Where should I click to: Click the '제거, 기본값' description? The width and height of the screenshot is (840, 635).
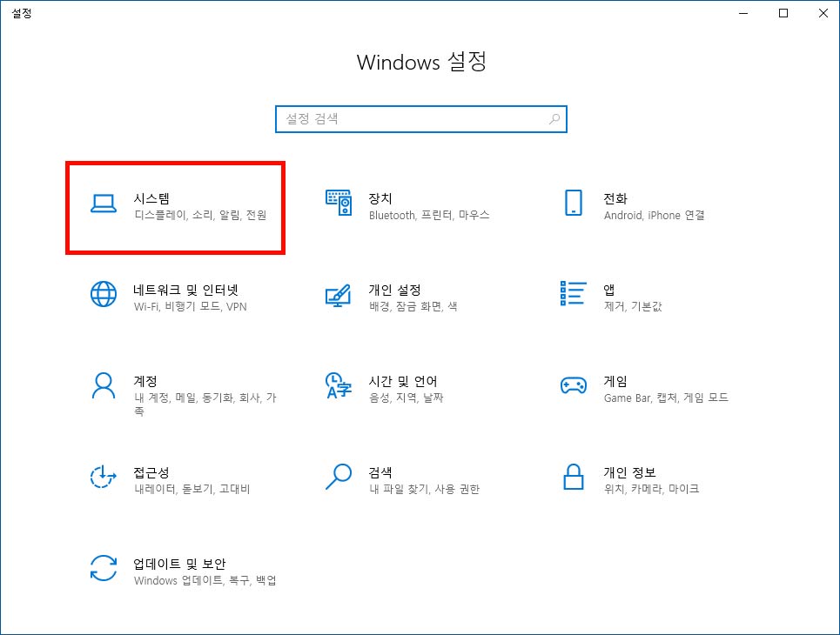(x=633, y=306)
